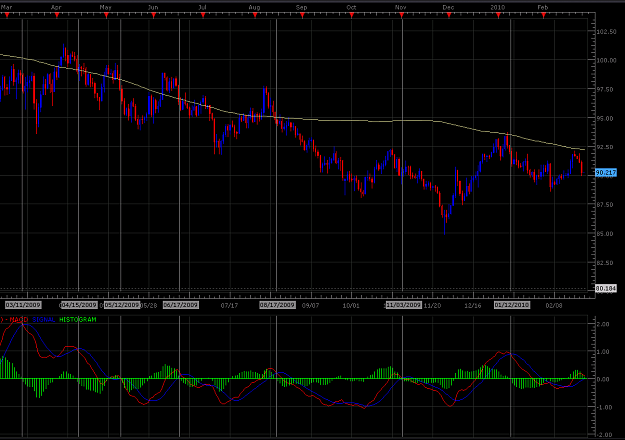Image resolution: width=625 pixels, height=440 pixels.
Task: Click the red month marker under Jul
Action: (x=203, y=15)
